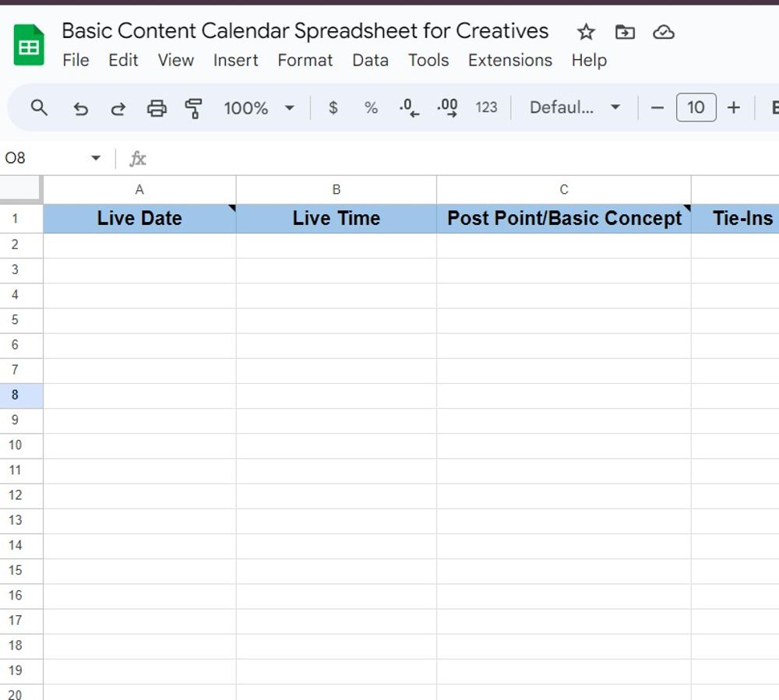This screenshot has height=700, width=779.
Task: Star this spreadsheet
Action: (x=586, y=32)
